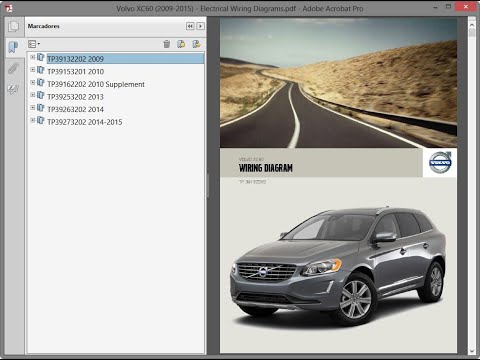
Task: Select bookmark TP39162202 2010 Supplement
Action: (x=96, y=84)
